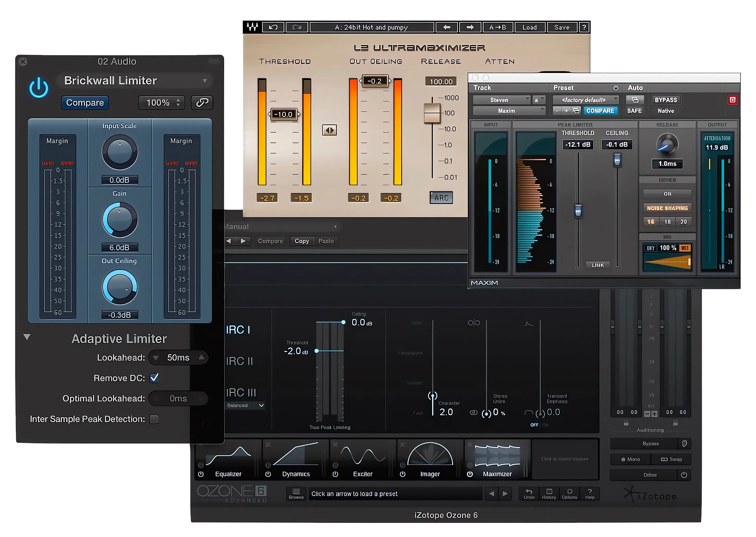Load previous preset with L2 left arrow

(447, 27)
